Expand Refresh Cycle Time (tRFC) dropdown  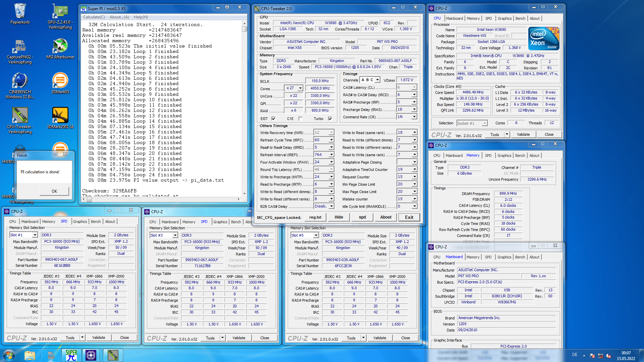[x=331, y=140]
